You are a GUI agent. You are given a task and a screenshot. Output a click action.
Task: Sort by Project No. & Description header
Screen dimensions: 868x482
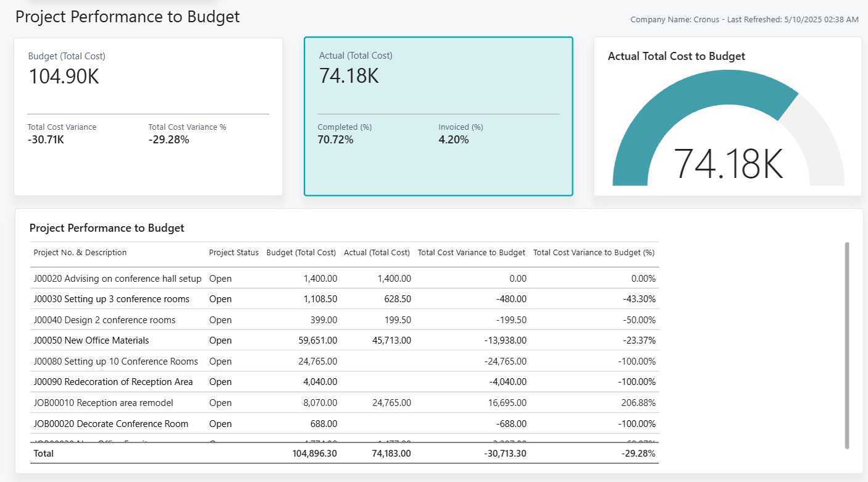click(80, 253)
